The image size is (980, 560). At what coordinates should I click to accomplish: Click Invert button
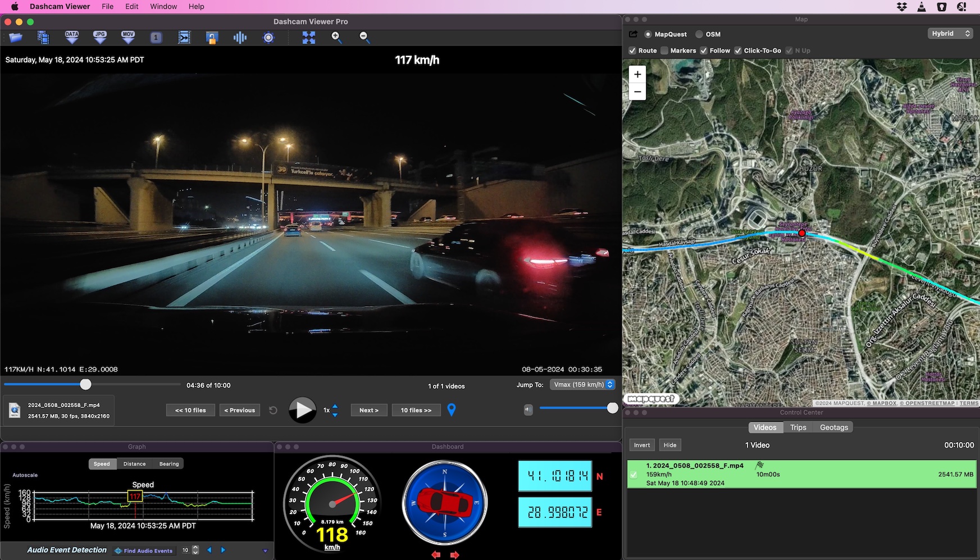coord(642,445)
